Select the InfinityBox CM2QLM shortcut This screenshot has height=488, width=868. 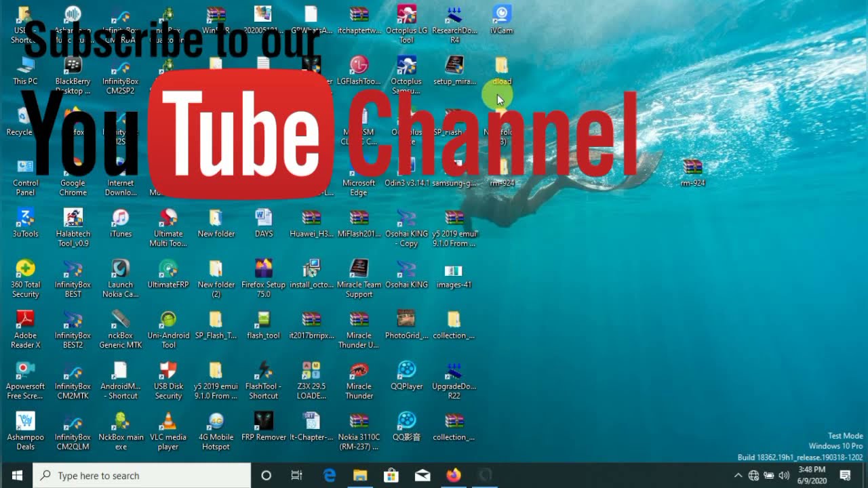(73, 431)
